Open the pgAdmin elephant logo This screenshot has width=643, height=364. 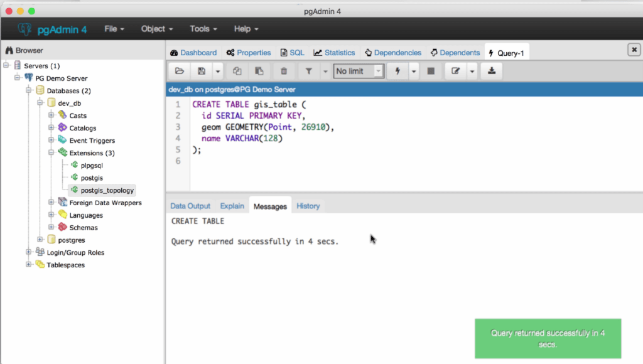coord(24,29)
